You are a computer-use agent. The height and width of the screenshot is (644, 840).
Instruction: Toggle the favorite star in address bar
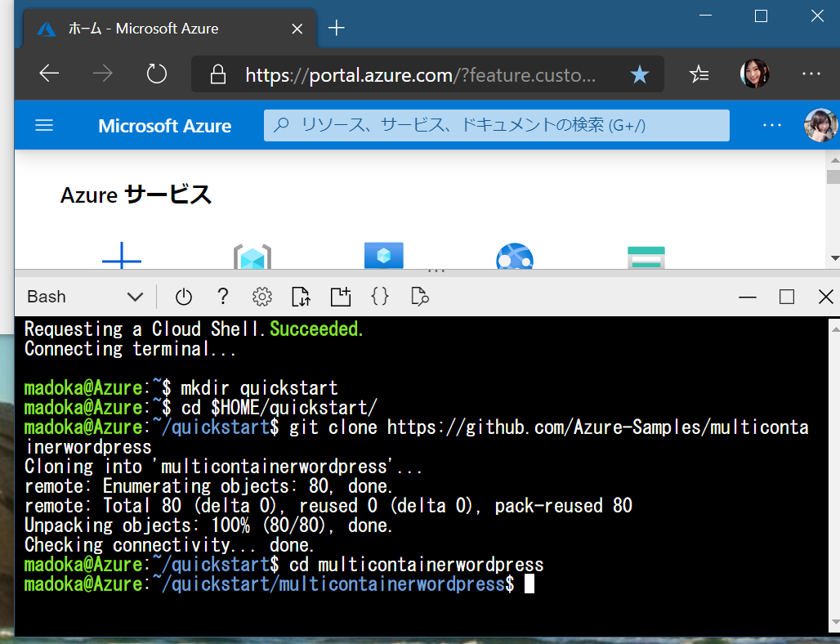point(639,75)
